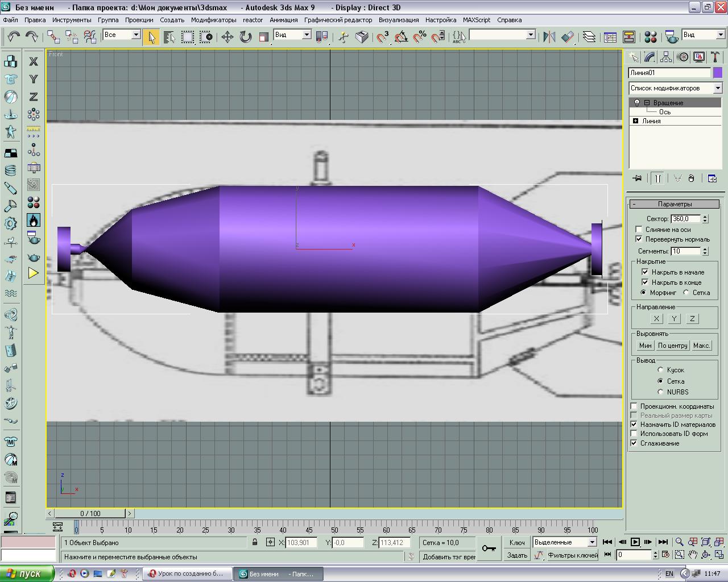Image resolution: width=728 pixels, height=582 pixels.
Task: Expand the Линия entry in modifier stack
Action: (x=635, y=121)
